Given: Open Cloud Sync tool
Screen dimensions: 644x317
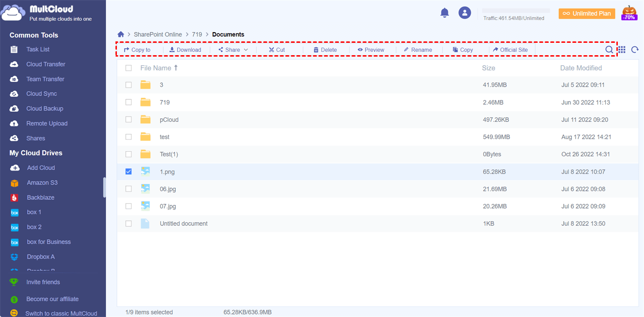Looking at the screenshot, I should coord(41,94).
